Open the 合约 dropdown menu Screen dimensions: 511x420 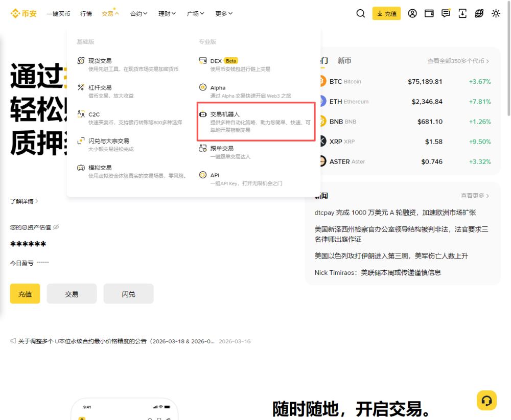tap(137, 13)
